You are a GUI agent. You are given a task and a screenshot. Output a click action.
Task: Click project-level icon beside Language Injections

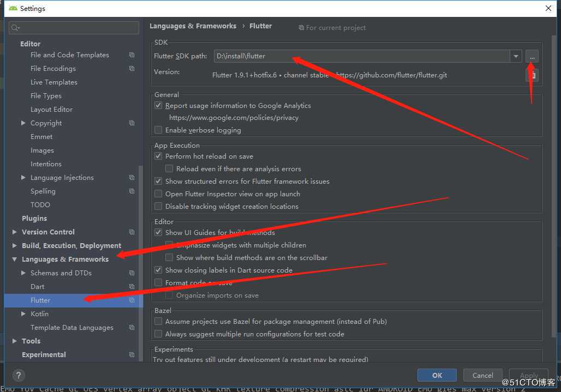[132, 178]
